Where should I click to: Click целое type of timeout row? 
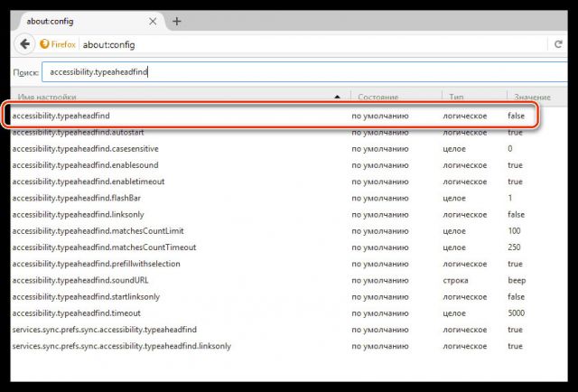click(454, 313)
